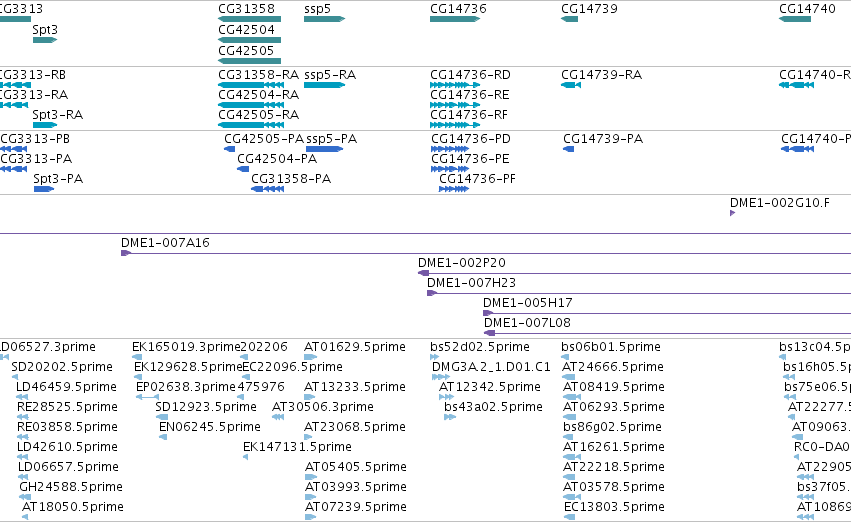Select BAC clone DME1-007L08
Image resolution: width=851 pixels, height=522 pixels.
pyautogui.click(x=668, y=333)
